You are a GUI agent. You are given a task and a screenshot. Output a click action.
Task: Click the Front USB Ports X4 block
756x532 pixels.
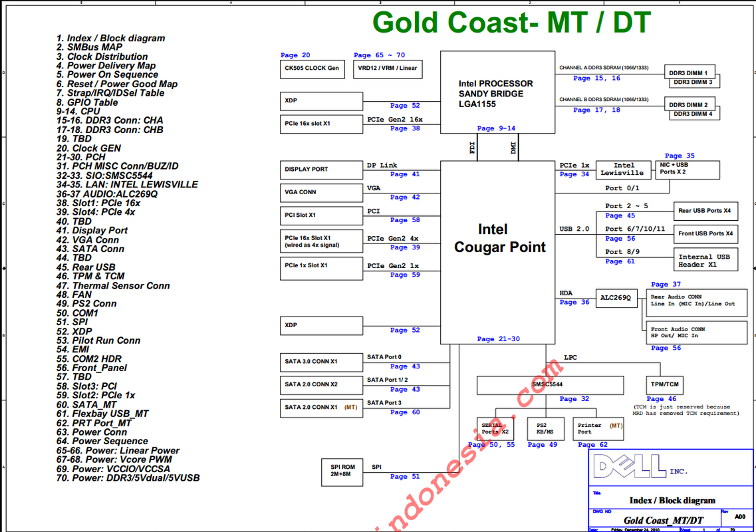coord(705,234)
